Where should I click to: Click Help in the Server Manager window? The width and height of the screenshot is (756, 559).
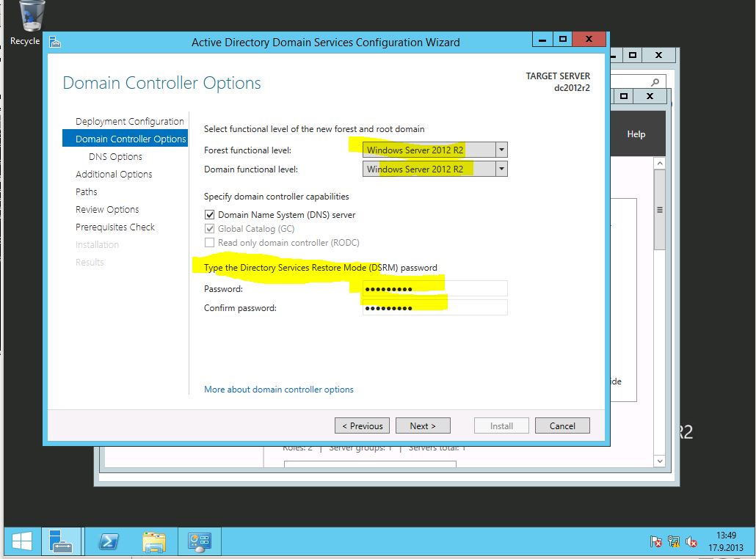(x=636, y=134)
